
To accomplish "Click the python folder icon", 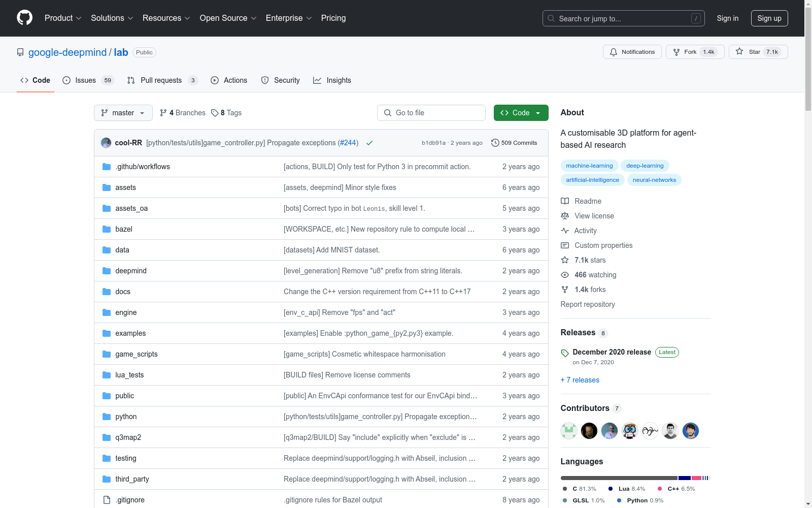I will click(x=107, y=417).
